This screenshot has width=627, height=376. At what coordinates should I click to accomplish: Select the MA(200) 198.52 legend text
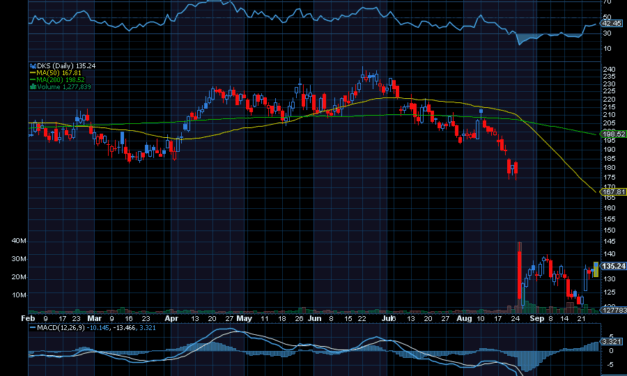tap(60, 80)
